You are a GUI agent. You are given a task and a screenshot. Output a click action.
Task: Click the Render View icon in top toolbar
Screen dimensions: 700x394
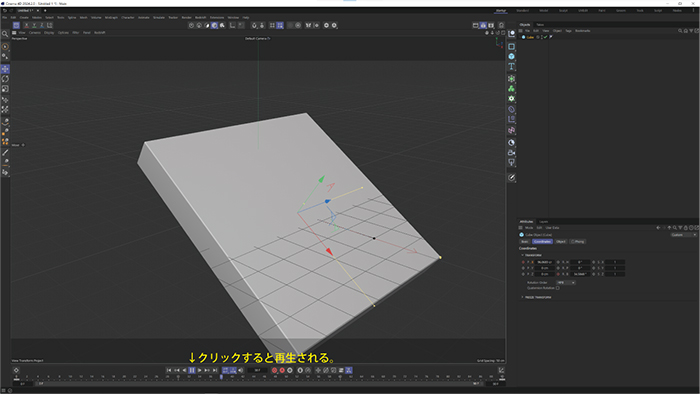tap(475, 25)
